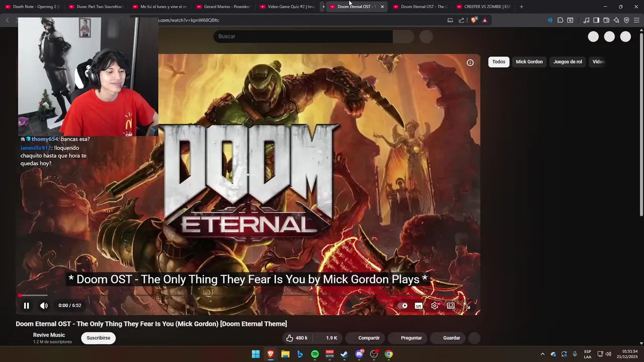Click the page search toolbar icon
644x362 pixels.
[x=570, y=20]
